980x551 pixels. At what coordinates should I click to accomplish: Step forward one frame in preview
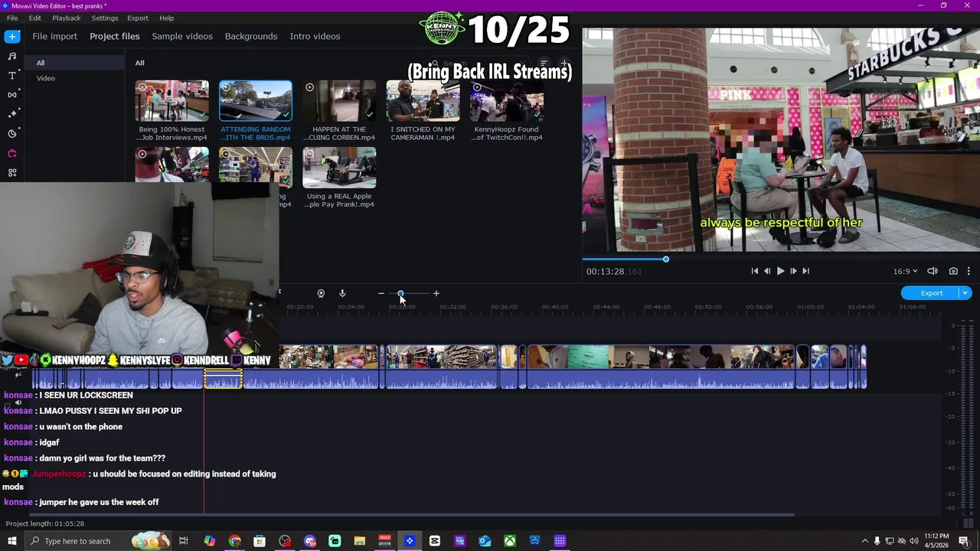click(793, 271)
